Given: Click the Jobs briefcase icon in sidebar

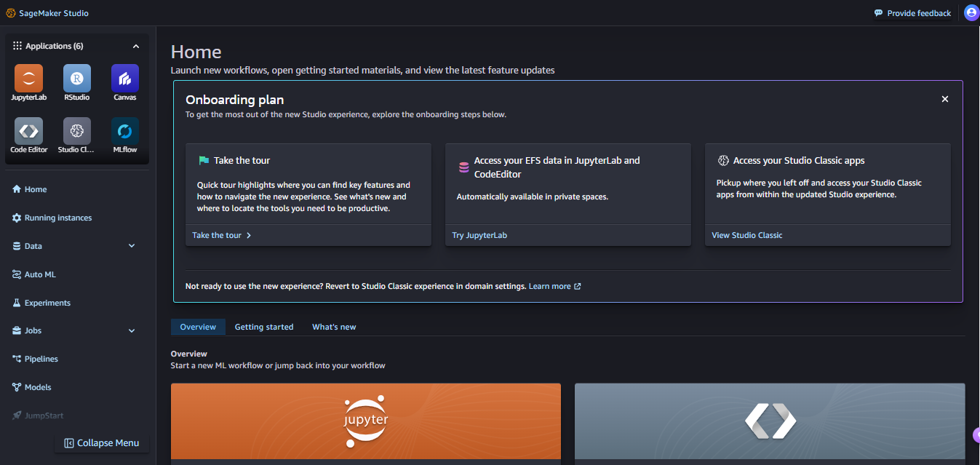Looking at the screenshot, I should point(17,330).
